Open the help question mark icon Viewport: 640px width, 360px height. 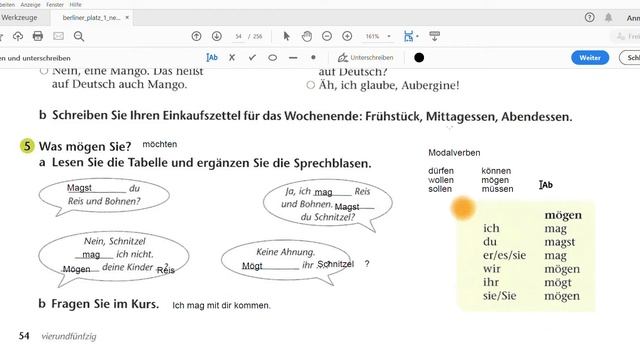click(x=589, y=17)
